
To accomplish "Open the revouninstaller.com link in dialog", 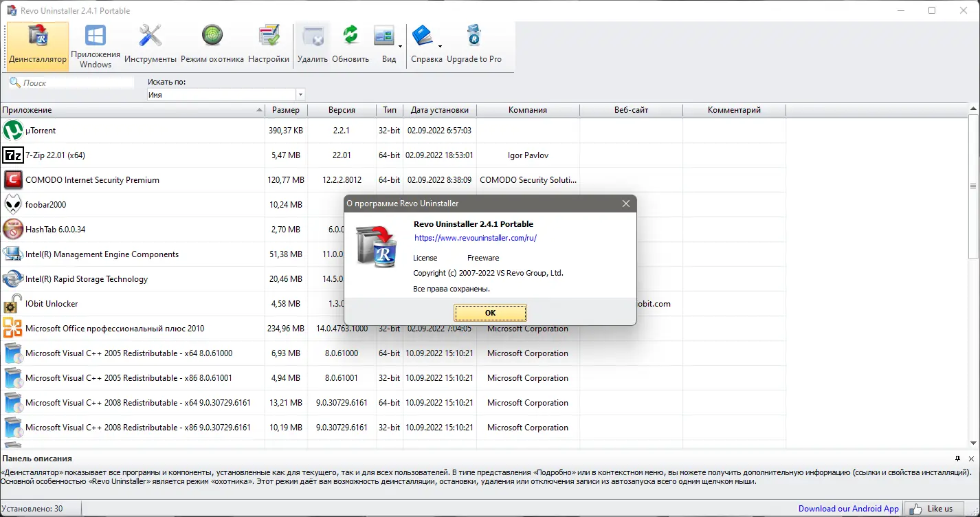I will point(476,238).
